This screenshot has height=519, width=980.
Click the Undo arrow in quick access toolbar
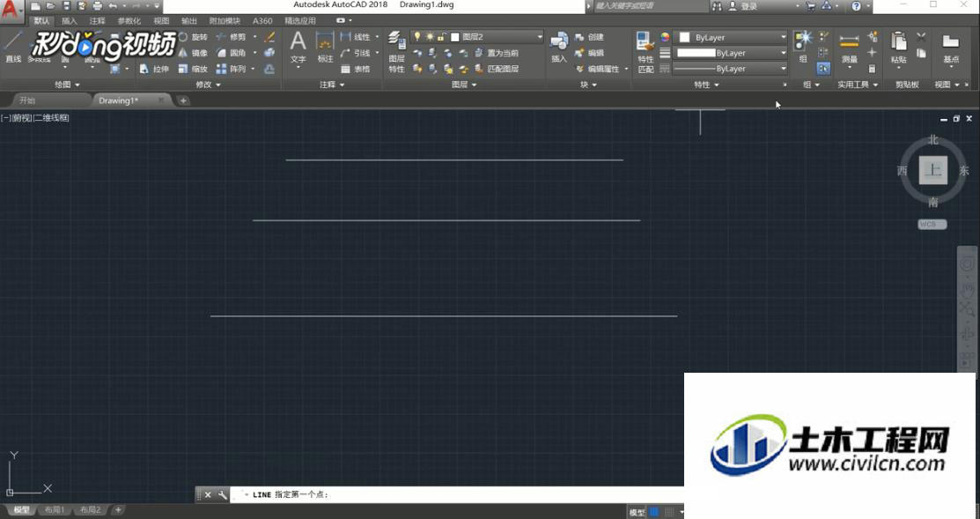pos(113,5)
